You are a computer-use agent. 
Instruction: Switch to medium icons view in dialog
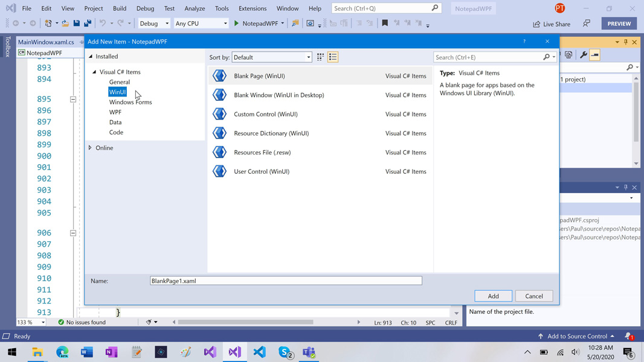tap(320, 57)
